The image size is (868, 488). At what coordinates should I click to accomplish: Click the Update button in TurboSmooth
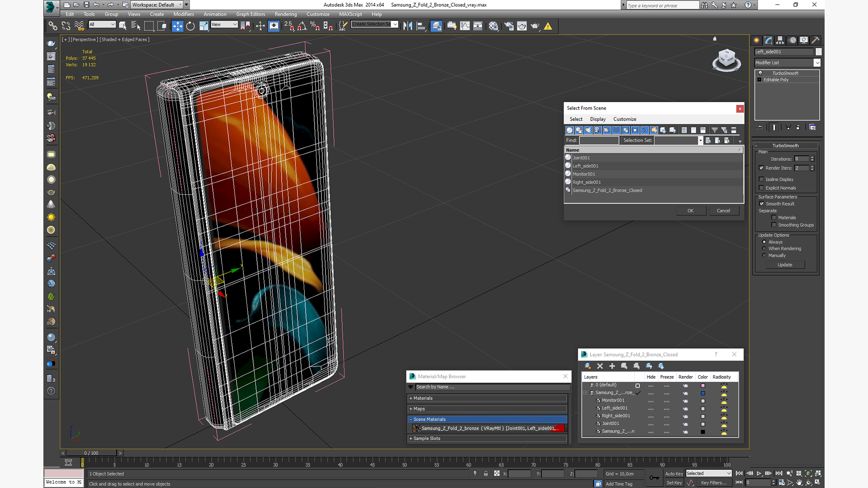(x=785, y=265)
